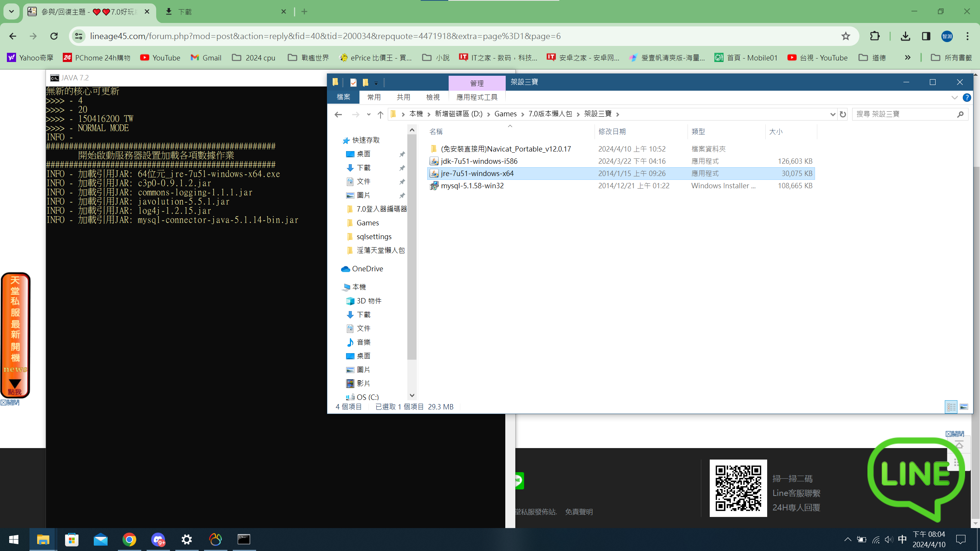
Task: Click 7.0版本懶人包 in breadcrumb path
Action: click(550, 114)
